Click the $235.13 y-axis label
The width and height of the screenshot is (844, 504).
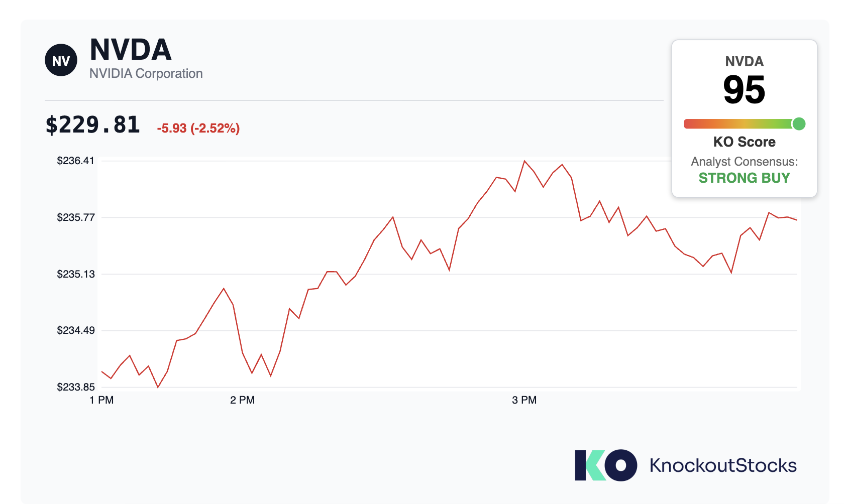(x=75, y=274)
